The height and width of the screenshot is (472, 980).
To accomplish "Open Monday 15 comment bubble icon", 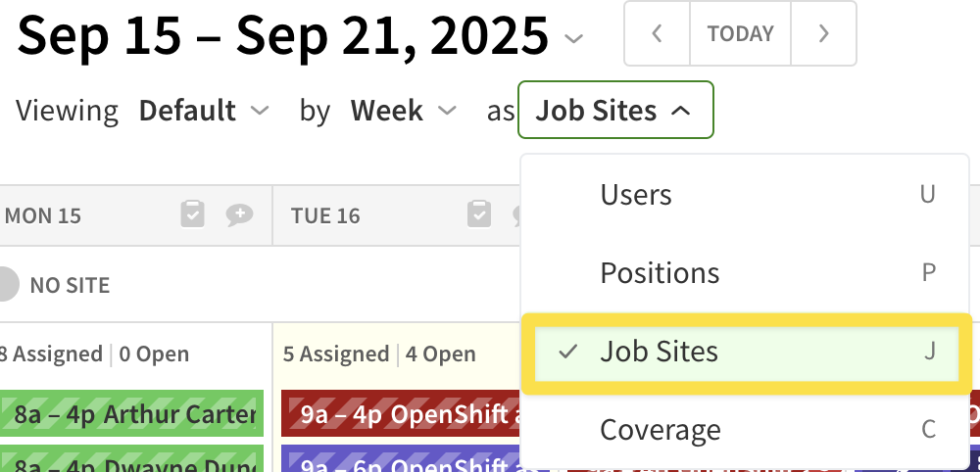I will tap(239, 214).
